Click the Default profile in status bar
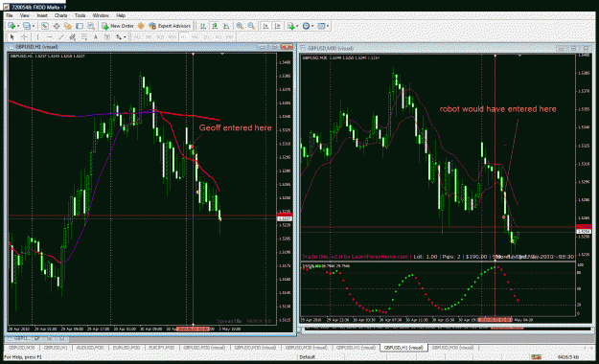This screenshot has height=364, width=599. tap(307, 357)
